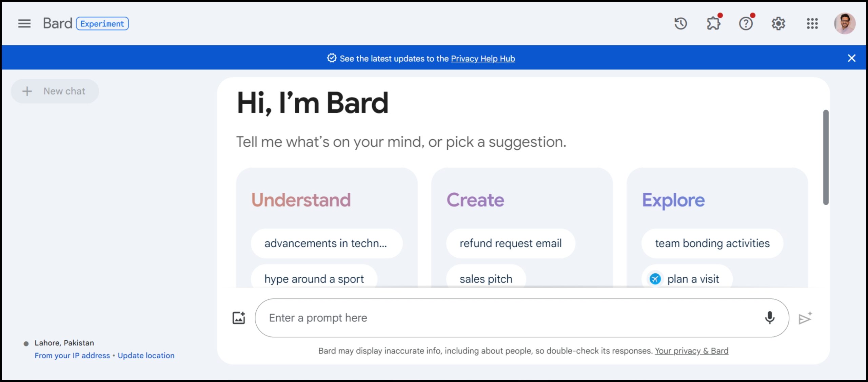Start a New chat
The image size is (868, 382).
coord(55,91)
